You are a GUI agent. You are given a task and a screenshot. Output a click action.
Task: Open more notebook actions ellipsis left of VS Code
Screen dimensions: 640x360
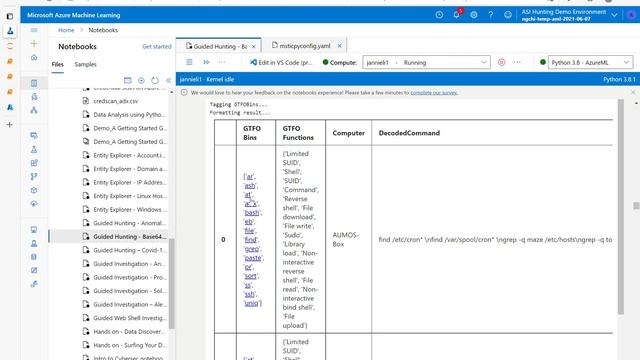click(222, 62)
